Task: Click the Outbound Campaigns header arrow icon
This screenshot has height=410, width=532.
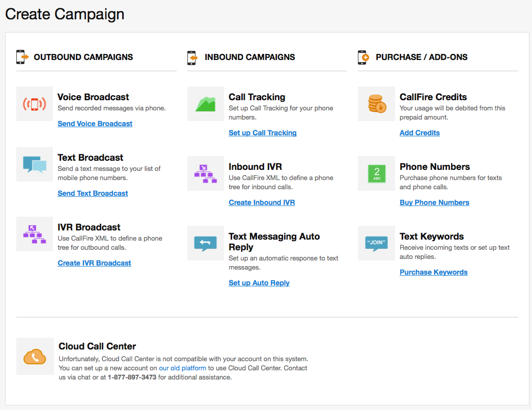Action: point(21,57)
